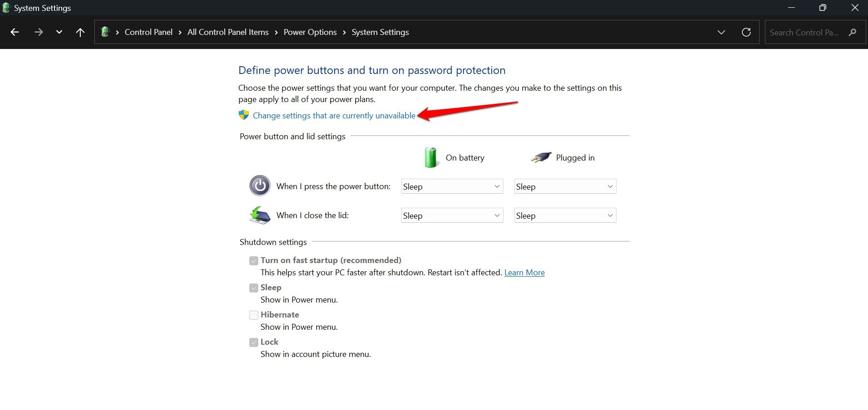Open power button Plugged in dropdown
Image resolution: width=868 pixels, height=410 pixels.
tap(565, 186)
